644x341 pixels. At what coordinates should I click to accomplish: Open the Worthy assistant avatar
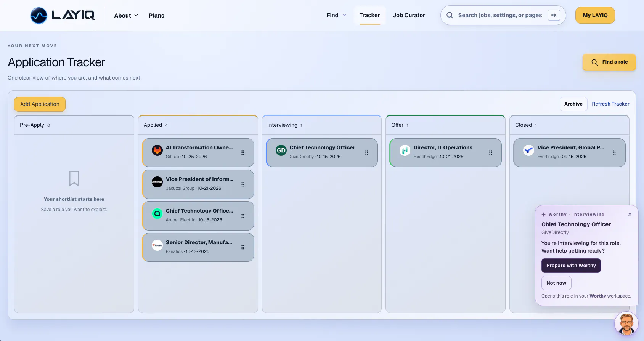[x=626, y=323]
